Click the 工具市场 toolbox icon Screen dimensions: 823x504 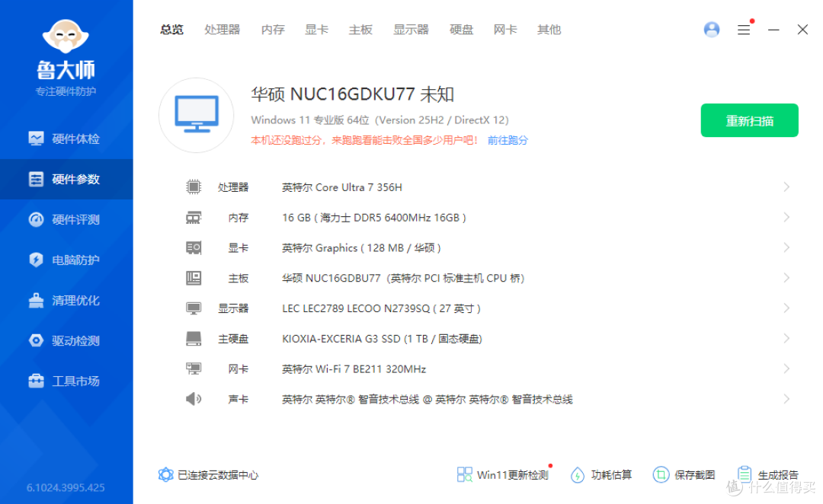pyautogui.click(x=37, y=381)
